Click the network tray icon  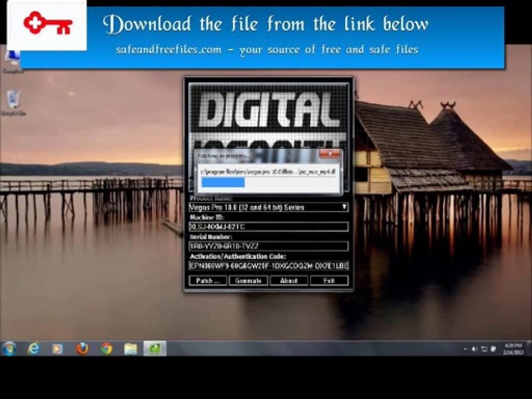(484, 349)
